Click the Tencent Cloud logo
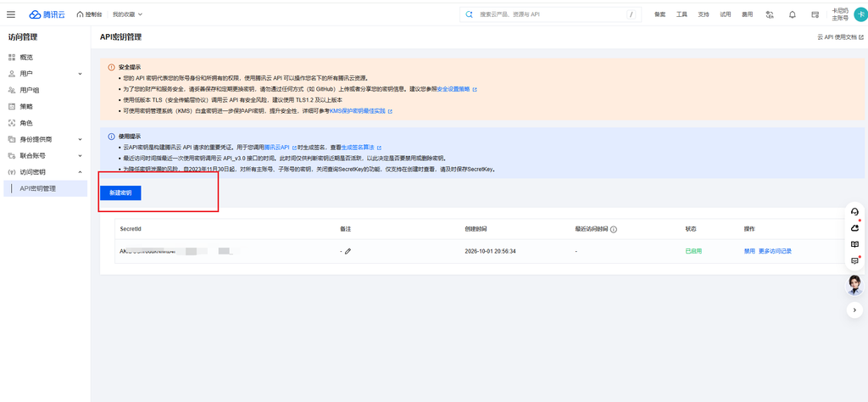 tap(47, 14)
